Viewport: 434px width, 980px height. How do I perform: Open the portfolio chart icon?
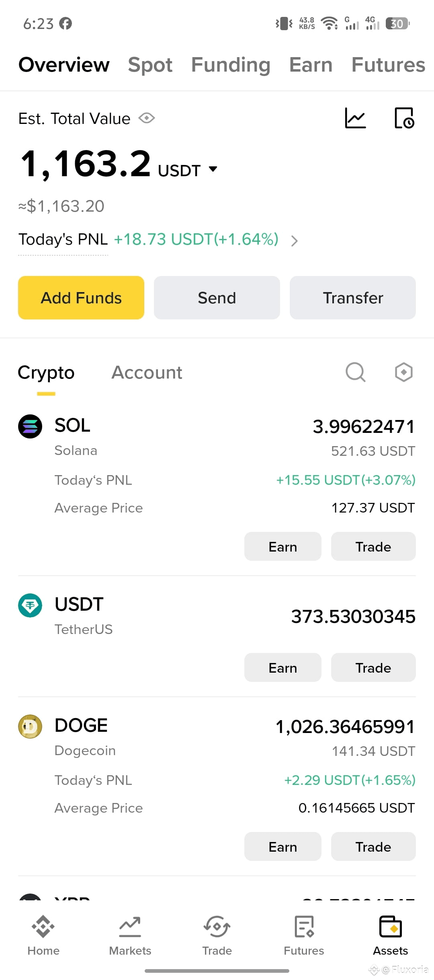356,118
